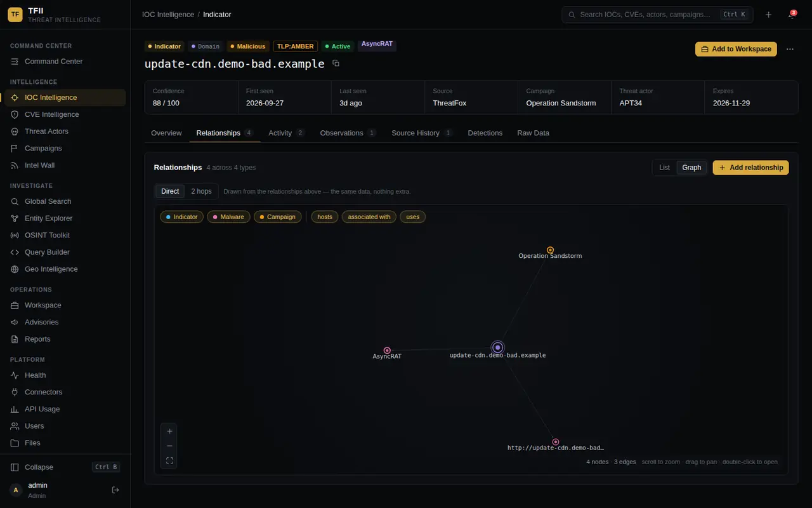
Task: Open the Observations tab
Action: point(348,133)
